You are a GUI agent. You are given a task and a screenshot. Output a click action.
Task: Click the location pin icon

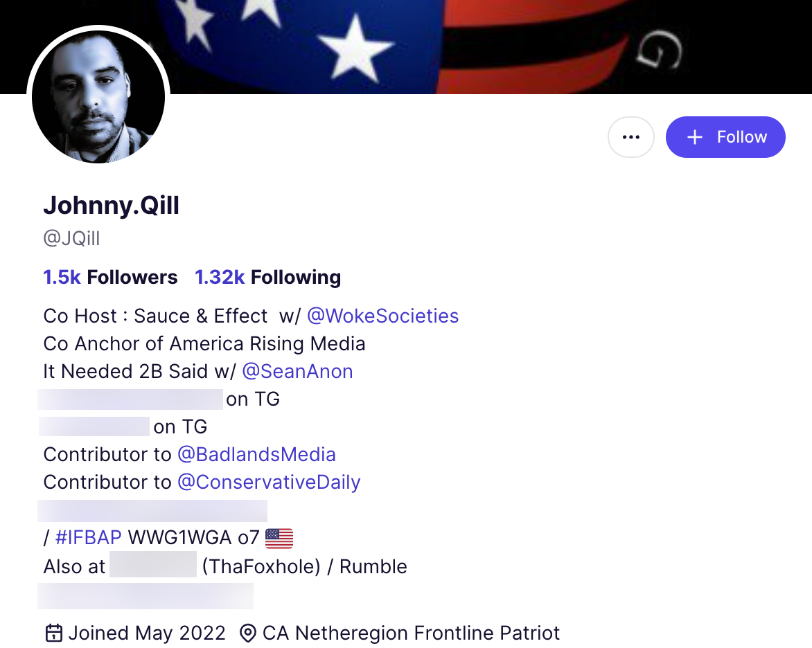[x=247, y=633]
